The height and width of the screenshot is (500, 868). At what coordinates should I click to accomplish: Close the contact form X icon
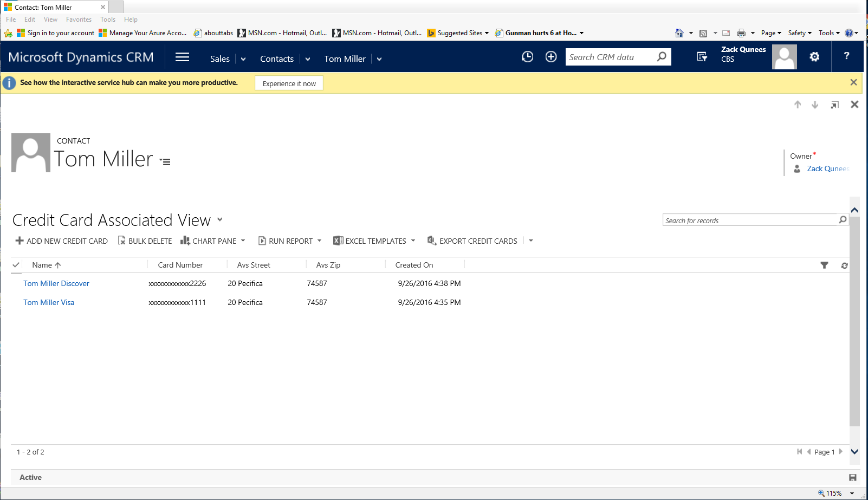tap(854, 105)
